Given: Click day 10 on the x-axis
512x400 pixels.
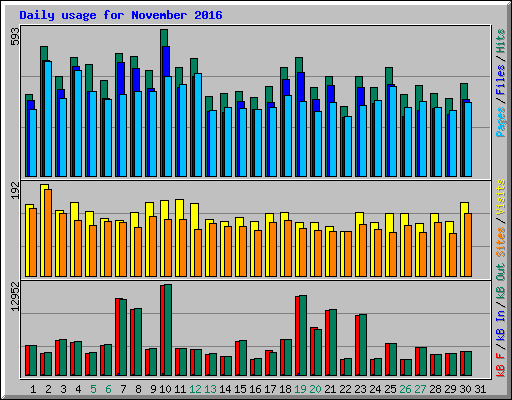Looking at the screenshot, I should click(x=165, y=389).
